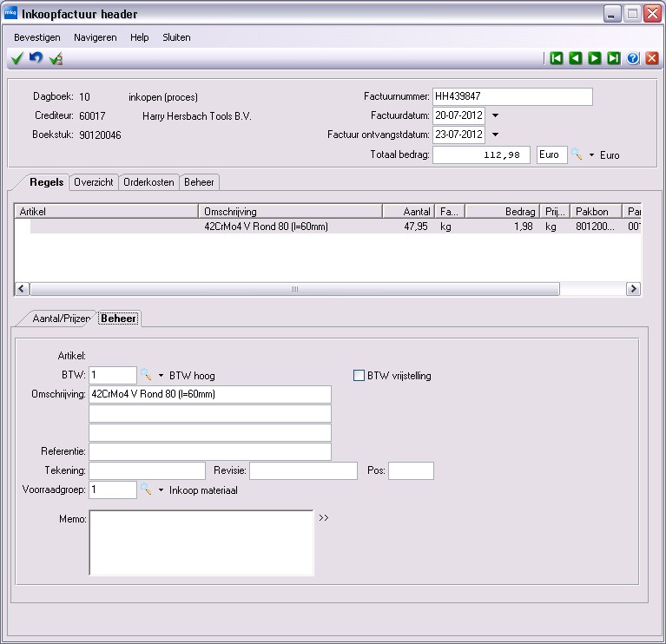The image size is (666, 644).
Task: Expand the Voorraadgroep dropdown arrow
Action: click(x=161, y=490)
